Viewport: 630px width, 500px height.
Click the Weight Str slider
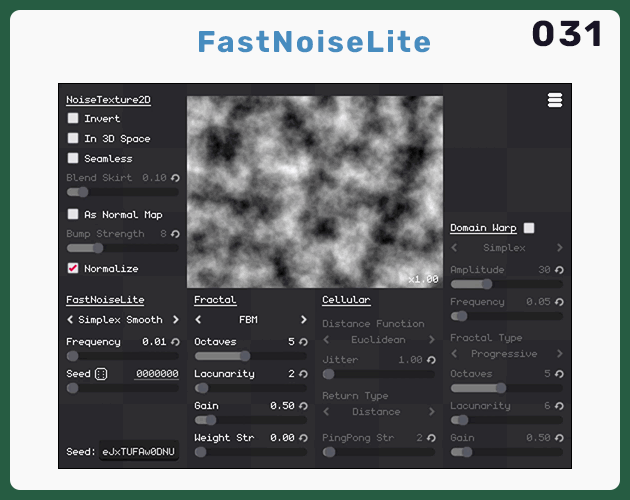(251, 452)
